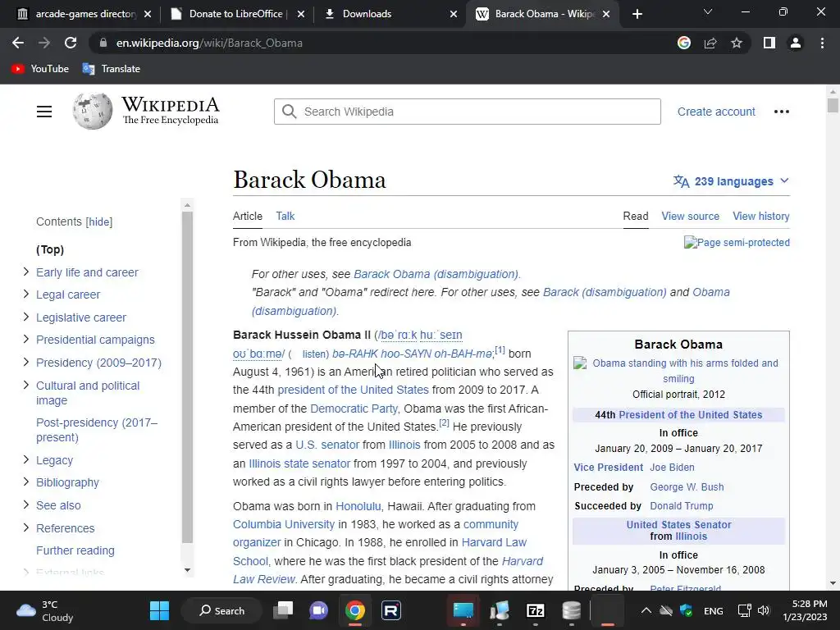
Task: Open the Chrome profile menu
Action: coord(796,43)
